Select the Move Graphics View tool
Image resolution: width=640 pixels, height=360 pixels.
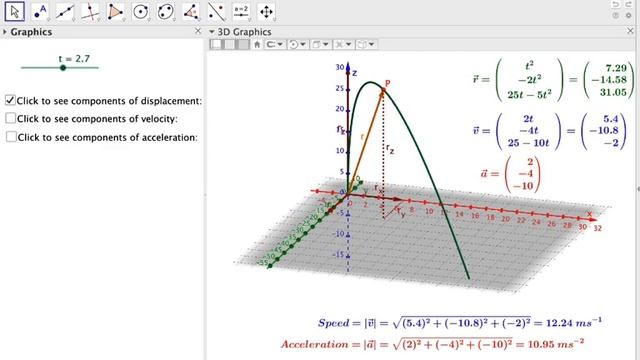pyautogui.click(x=266, y=11)
